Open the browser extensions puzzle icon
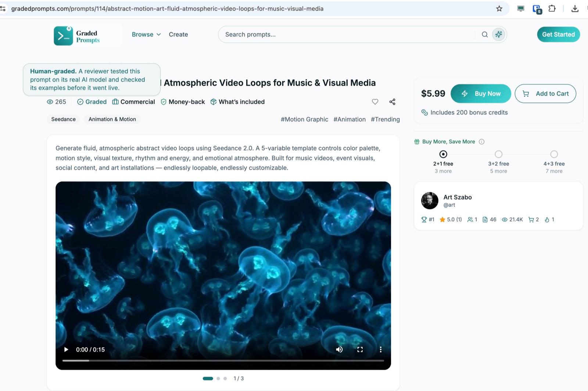Image resolution: width=588 pixels, height=391 pixels. pos(552,8)
